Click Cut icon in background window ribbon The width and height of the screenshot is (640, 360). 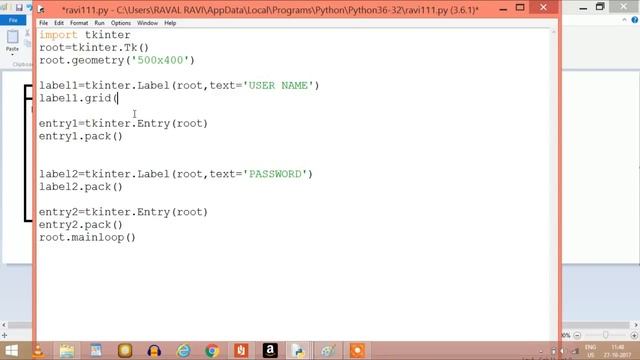pos(27,33)
